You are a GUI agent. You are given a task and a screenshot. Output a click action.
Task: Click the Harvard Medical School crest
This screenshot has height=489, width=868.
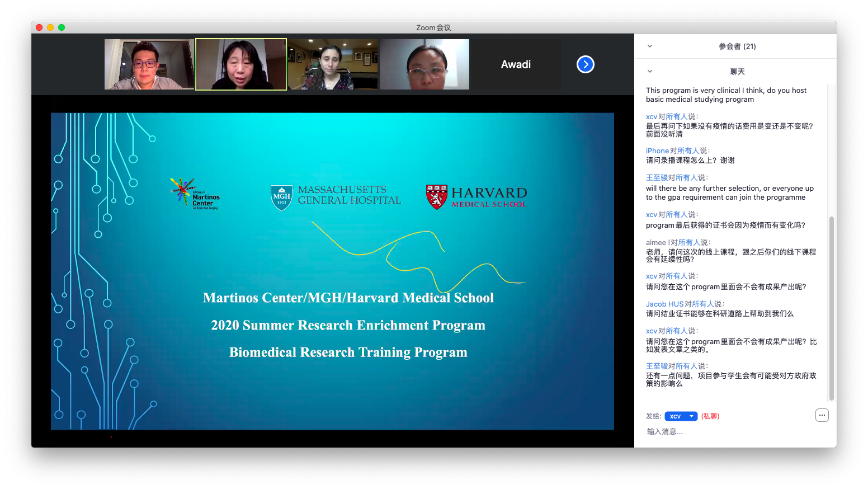point(436,197)
